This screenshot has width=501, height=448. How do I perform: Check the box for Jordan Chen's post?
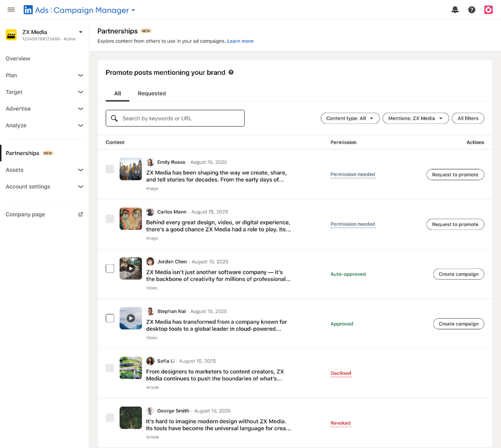pos(110,268)
